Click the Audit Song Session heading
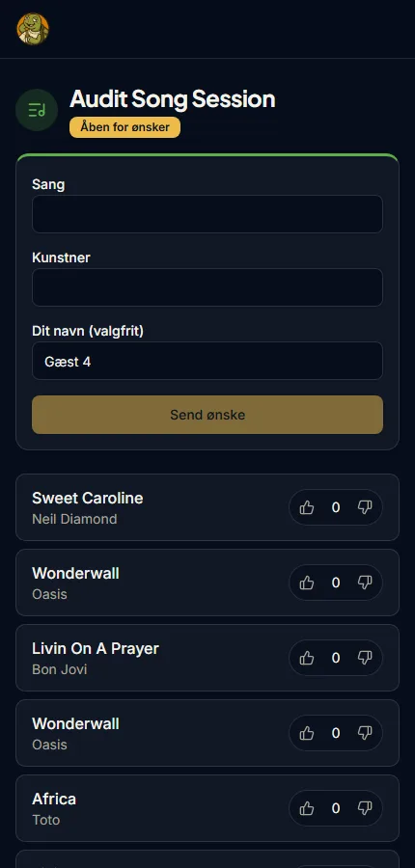This screenshot has height=868, width=415. point(173,99)
